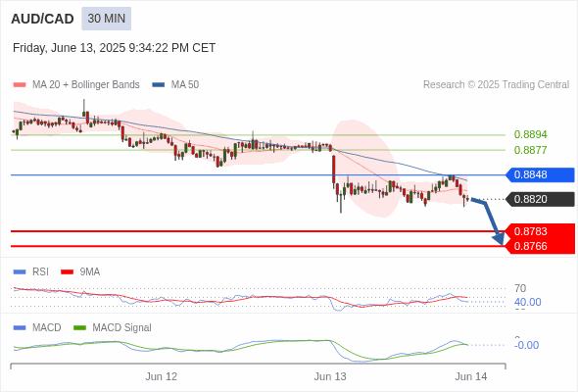578x392 pixels.
Task: Click the MA 20 + Bollinger Bands legend label
Action: point(86,85)
